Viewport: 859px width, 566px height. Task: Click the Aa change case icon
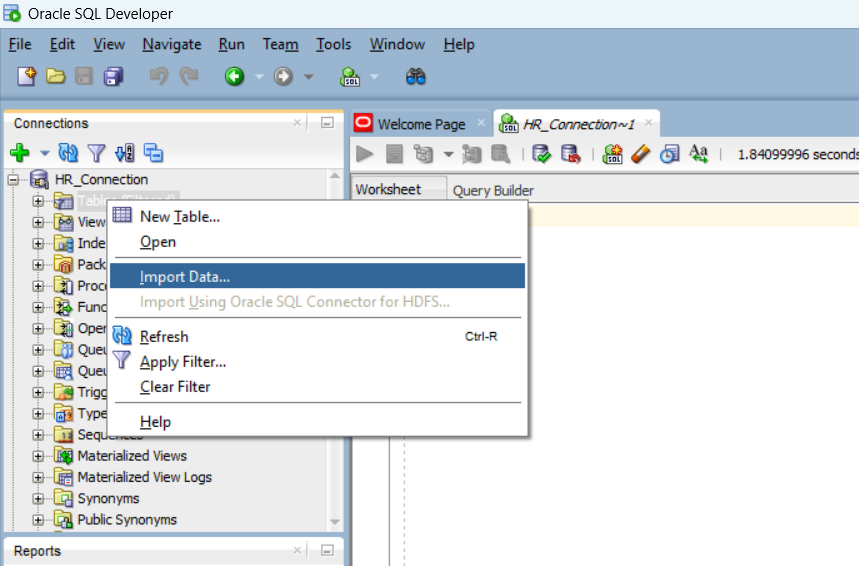click(698, 154)
